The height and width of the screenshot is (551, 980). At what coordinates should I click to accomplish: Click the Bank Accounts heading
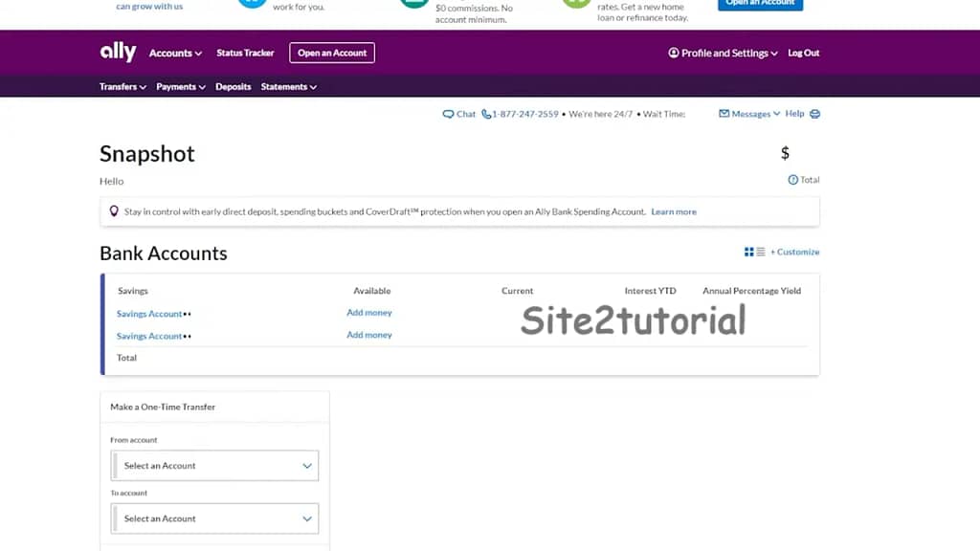pyautogui.click(x=163, y=253)
